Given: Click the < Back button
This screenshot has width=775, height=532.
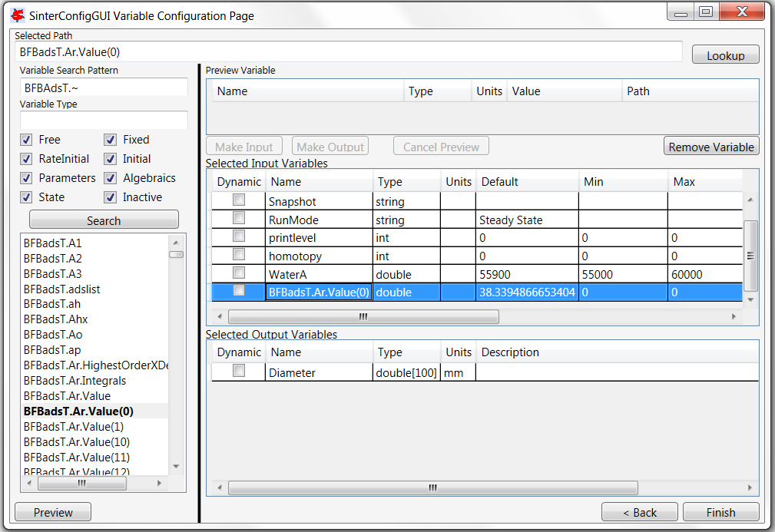Looking at the screenshot, I should [639, 511].
